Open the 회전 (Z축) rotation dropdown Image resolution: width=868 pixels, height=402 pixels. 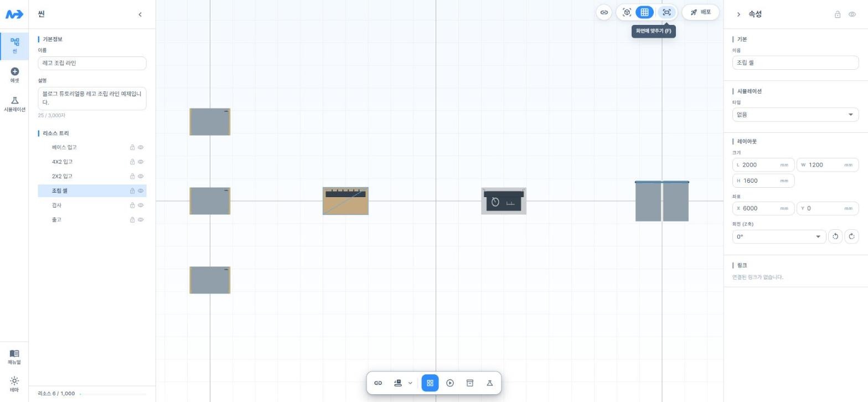779,236
